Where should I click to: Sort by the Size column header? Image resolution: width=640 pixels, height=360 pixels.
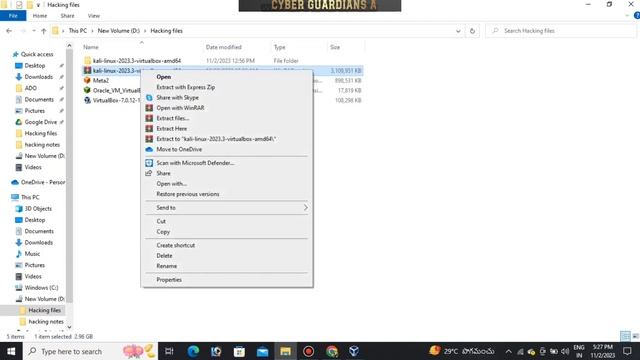point(335,47)
